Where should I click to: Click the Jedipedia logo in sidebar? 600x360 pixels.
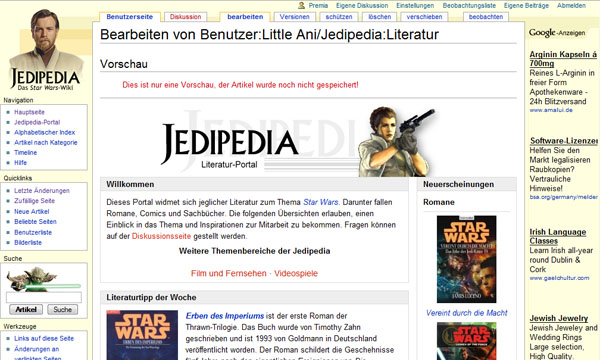[45, 50]
